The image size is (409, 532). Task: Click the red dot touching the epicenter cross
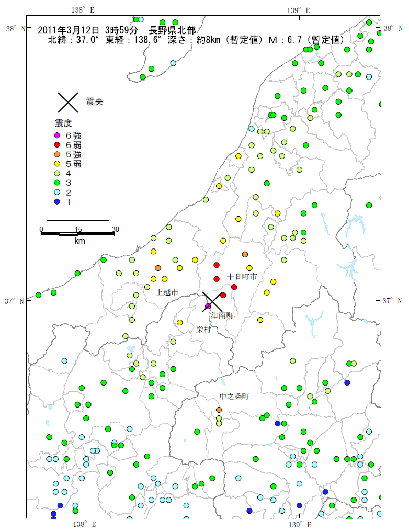[223, 295]
